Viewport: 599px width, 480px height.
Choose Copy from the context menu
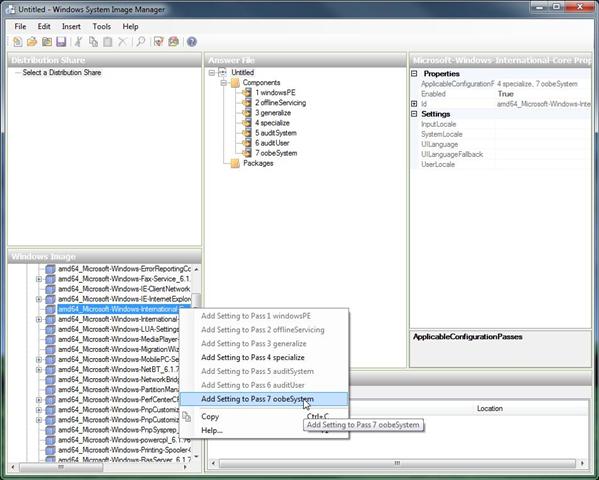tap(264, 417)
